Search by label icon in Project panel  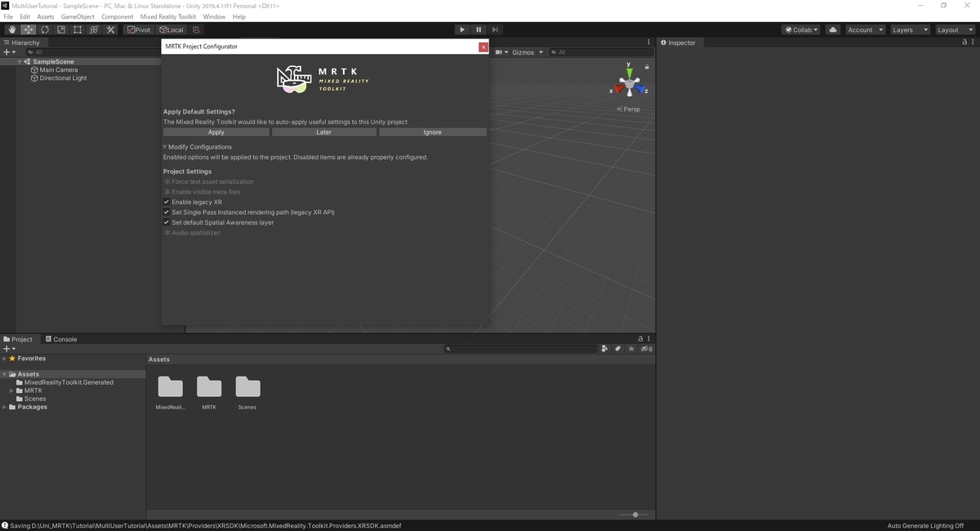coord(618,349)
